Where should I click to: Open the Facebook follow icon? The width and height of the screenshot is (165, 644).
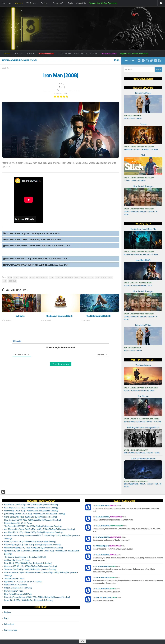click(x=143, y=61)
